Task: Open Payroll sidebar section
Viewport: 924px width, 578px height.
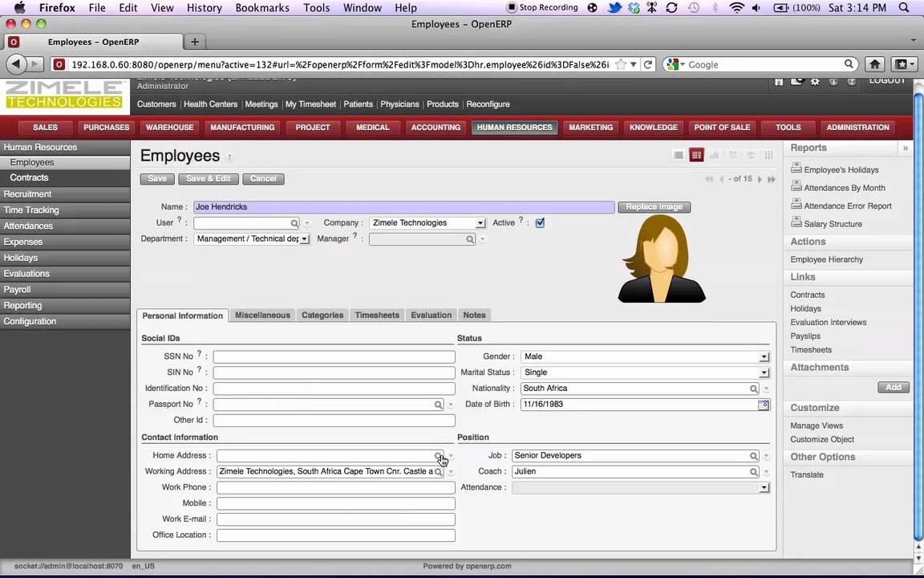Action: coord(66,290)
